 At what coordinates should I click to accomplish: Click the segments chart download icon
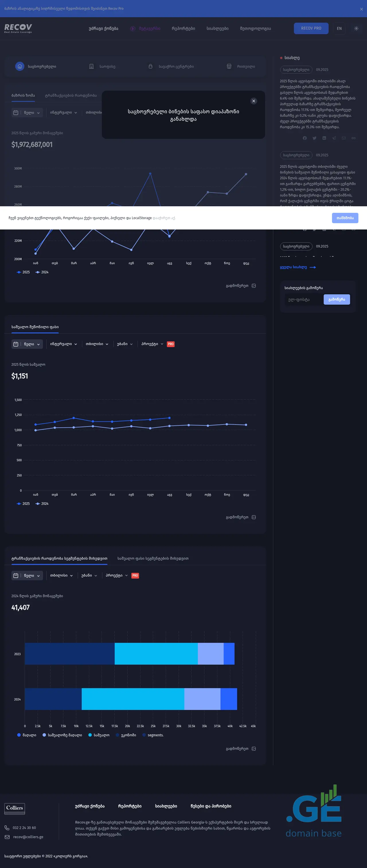tap(254, 749)
